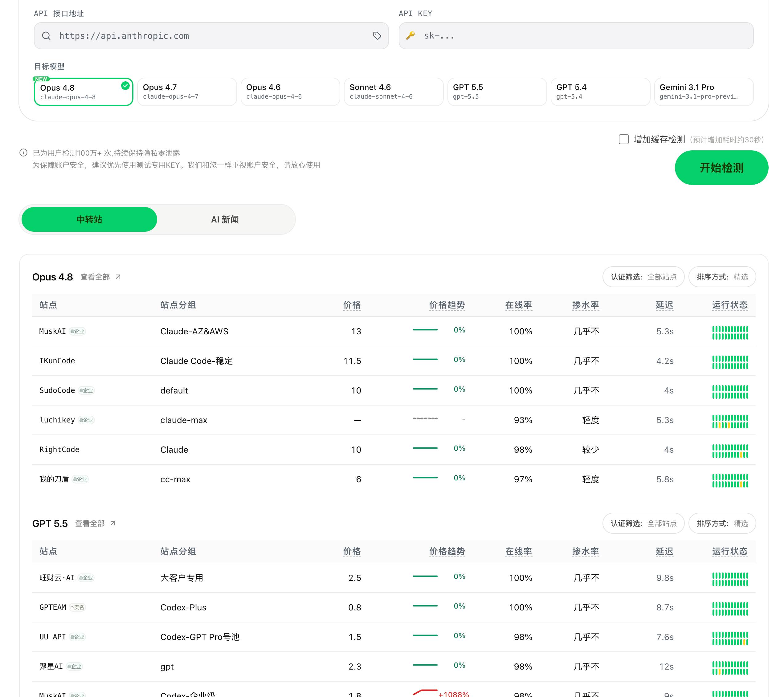This screenshot has width=784, height=697.
Task: Focus the API 接口地址 input field
Action: coord(211,36)
